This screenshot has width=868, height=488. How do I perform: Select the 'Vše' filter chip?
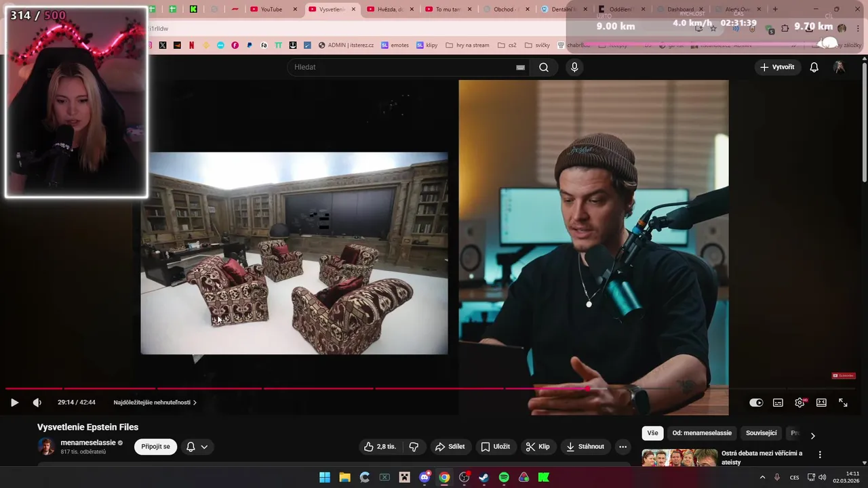point(652,433)
